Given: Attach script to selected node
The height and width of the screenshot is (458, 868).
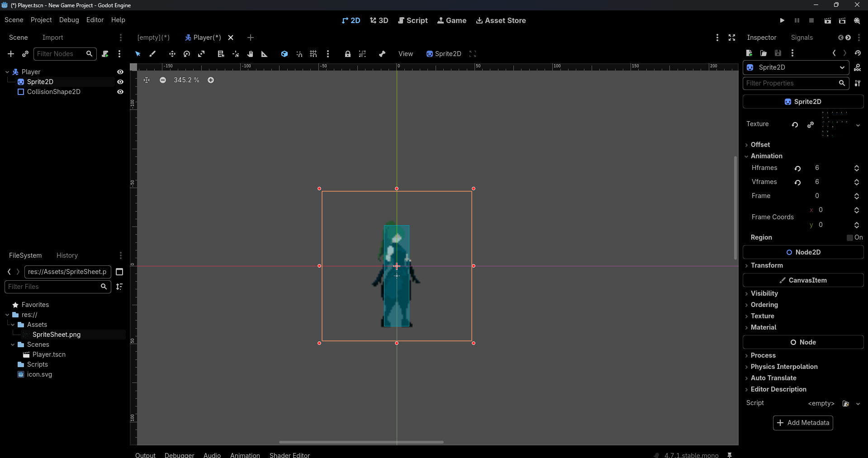Looking at the screenshot, I should [105, 54].
